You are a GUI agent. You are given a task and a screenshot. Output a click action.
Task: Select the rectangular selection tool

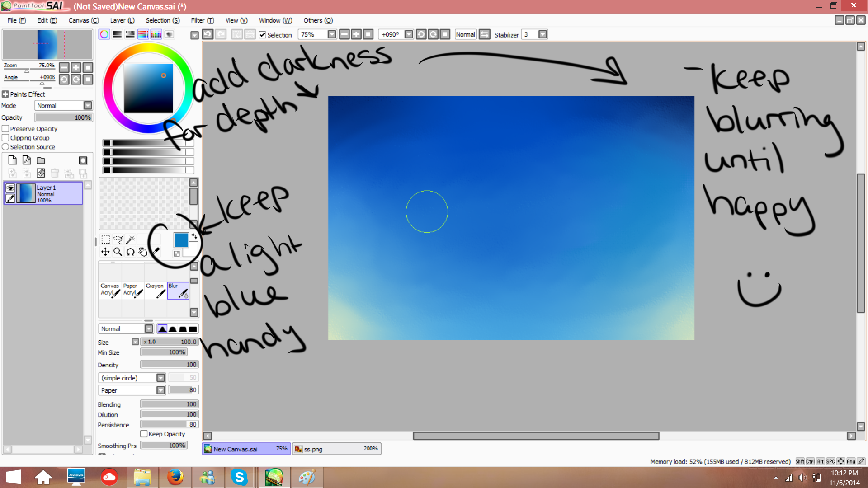point(105,239)
